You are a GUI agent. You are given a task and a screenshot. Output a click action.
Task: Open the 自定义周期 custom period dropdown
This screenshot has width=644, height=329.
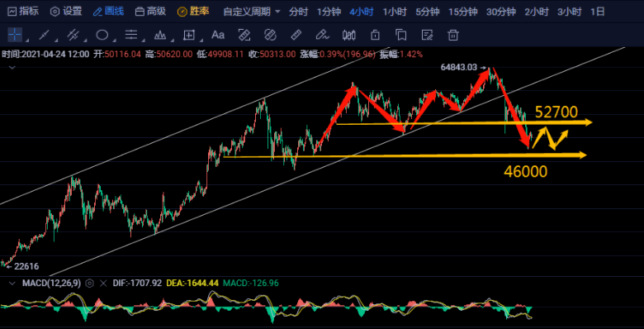[x=251, y=12]
